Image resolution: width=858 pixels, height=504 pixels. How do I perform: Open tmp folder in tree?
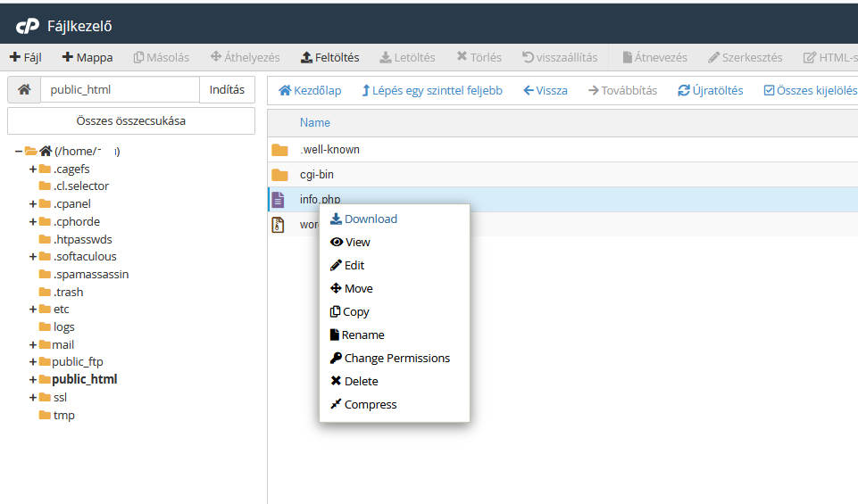[63, 416]
